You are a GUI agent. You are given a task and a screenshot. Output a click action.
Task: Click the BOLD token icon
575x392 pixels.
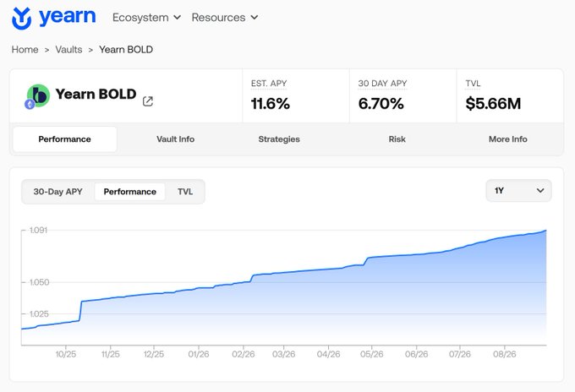(39, 95)
